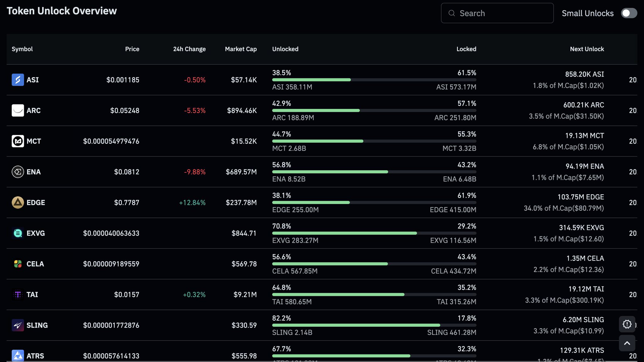Image resolution: width=644 pixels, height=362 pixels.
Task: Click the CELA colorful token icon
Action: tap(18, 264)
